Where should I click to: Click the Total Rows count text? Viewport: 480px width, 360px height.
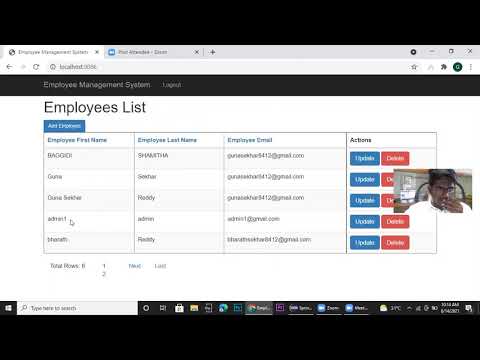click(x=68, y=266)
